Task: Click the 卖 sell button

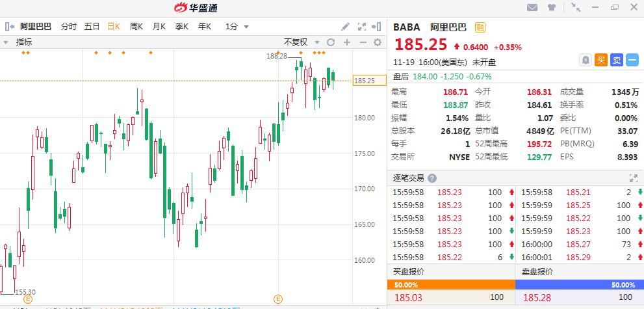Action: point(617,60)
